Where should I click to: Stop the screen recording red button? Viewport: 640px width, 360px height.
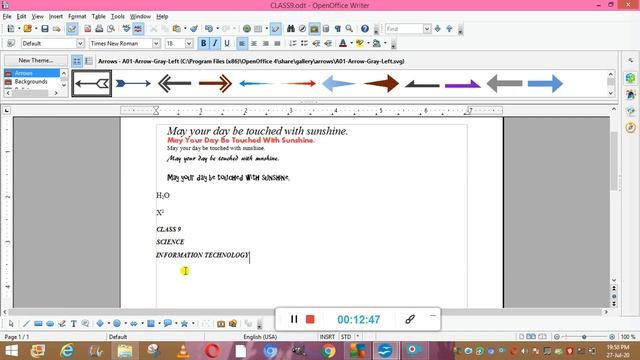point(310,319)
